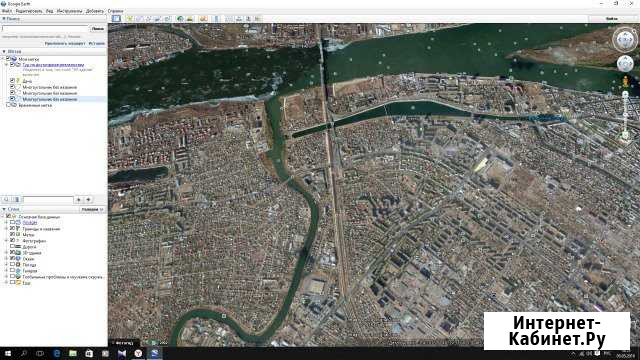The image size is (640, 360).
Task: Collapse the Слои panel triangle
Action: pos(4,209)
